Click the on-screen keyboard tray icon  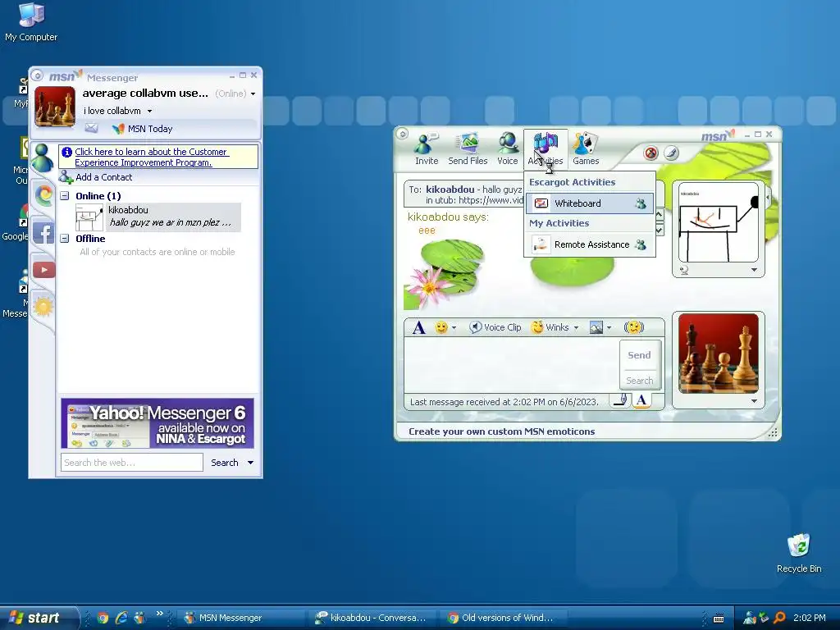pos(719,619)
